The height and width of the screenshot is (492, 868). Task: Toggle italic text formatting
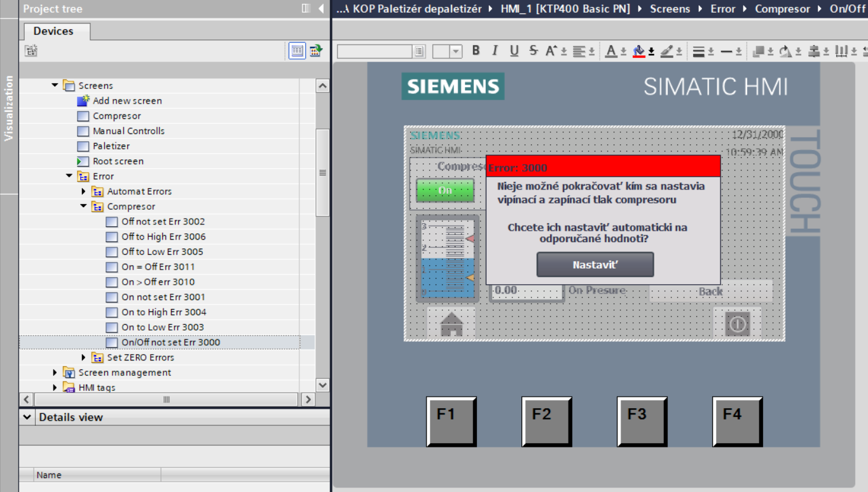[495, 51]
